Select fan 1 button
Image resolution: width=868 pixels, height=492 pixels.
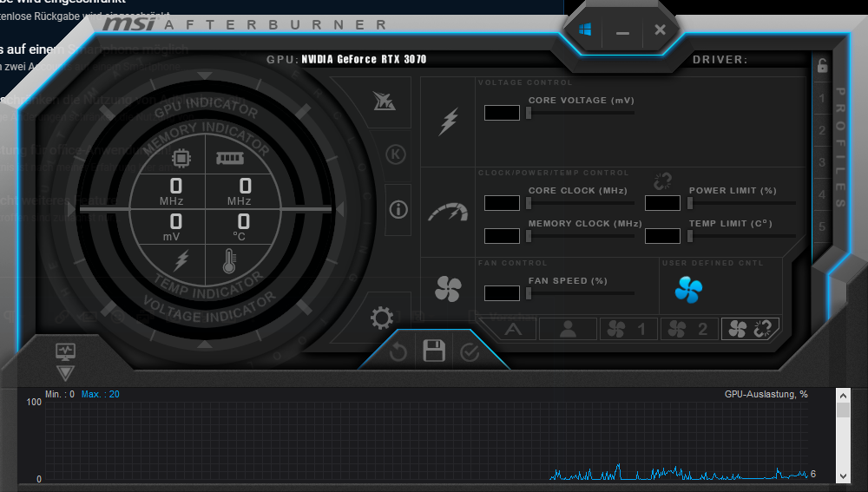[x=628, y=329]
